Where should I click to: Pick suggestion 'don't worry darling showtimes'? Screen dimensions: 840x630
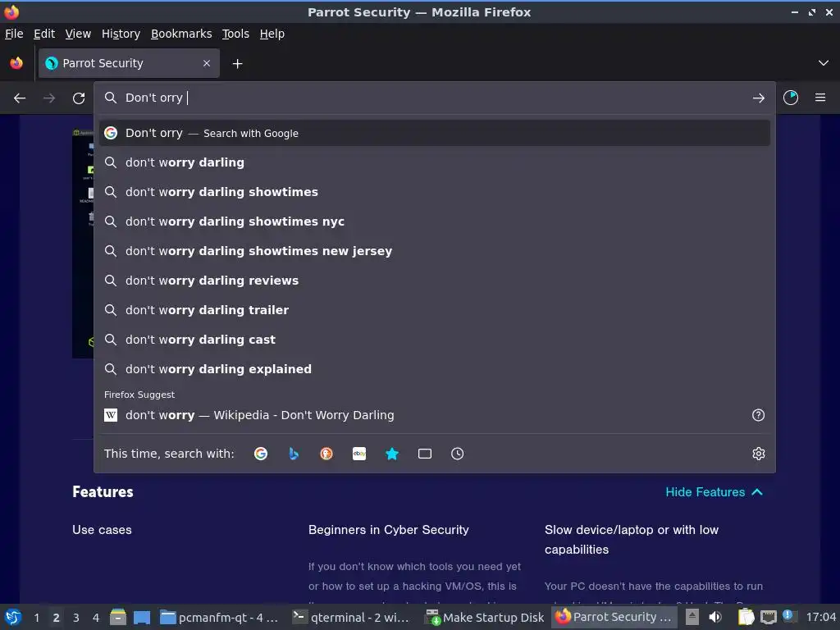pyautogui.click(x=435, y=192)
